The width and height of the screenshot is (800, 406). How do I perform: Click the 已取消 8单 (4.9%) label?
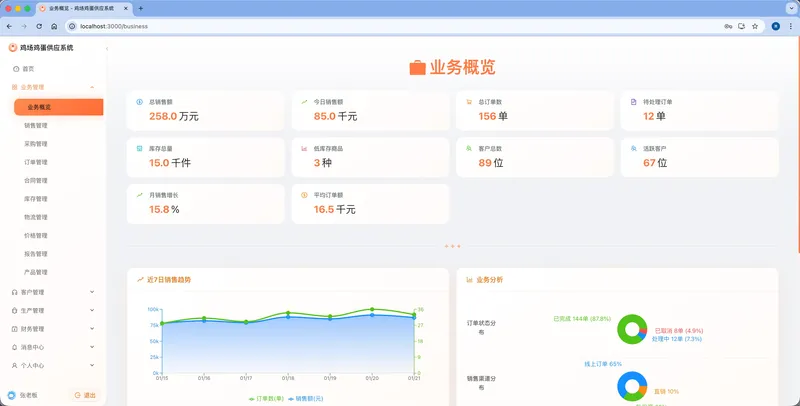[x=679, y=331]
